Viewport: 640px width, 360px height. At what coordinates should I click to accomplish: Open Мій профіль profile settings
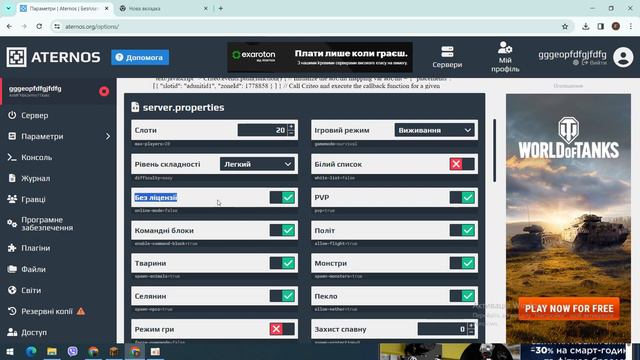(505, 57)
